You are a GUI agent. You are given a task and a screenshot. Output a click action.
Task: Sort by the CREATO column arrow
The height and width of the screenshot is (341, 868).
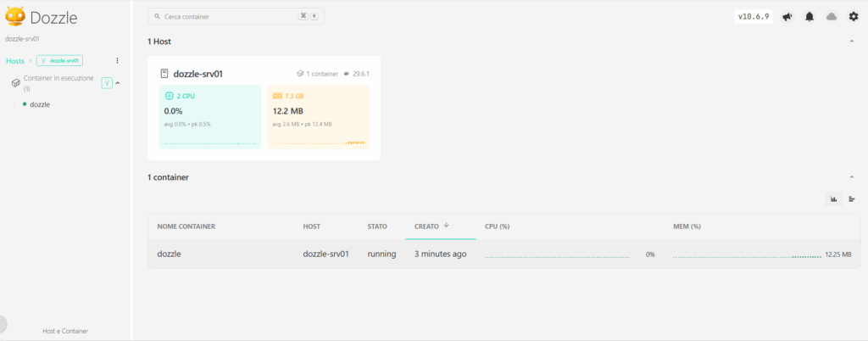click(x=446, y=226)
